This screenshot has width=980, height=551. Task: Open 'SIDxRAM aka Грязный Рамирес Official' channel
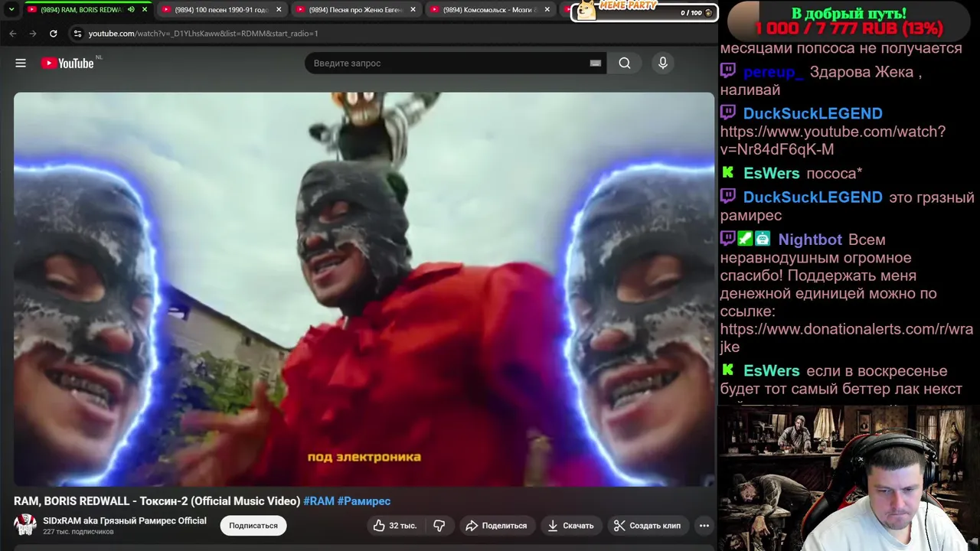[x=125, y=520]
